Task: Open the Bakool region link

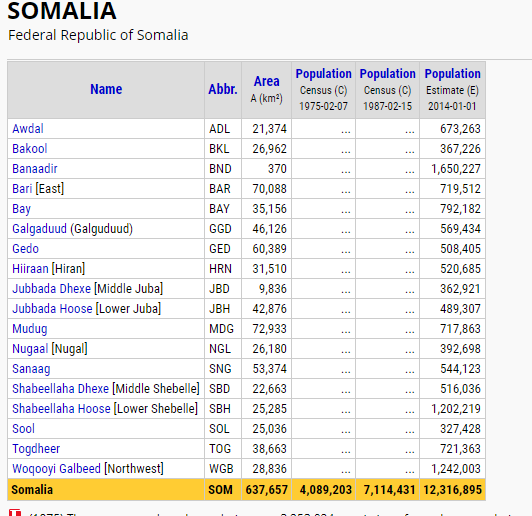Action: [x=30, y=149]
